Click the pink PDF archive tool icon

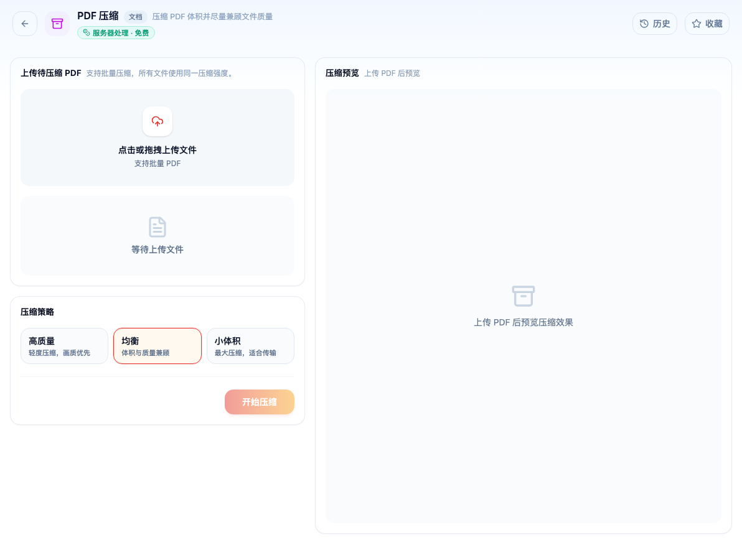click(57, 24)
